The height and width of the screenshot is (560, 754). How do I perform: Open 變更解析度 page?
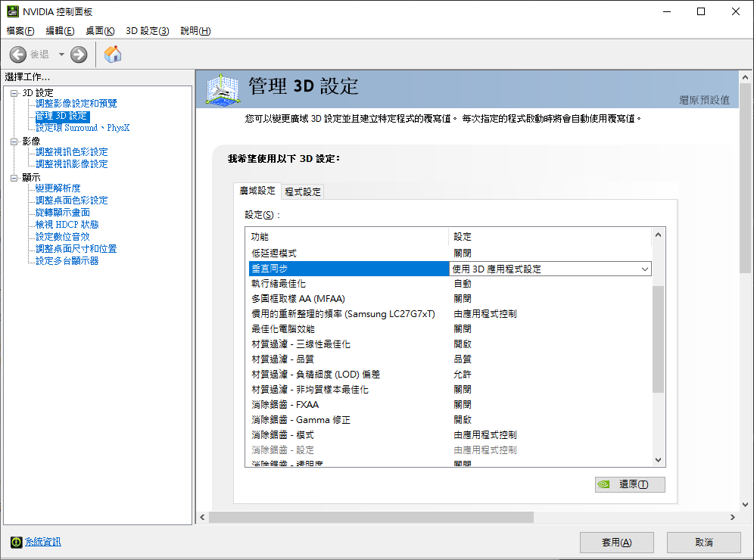[58, 188]
